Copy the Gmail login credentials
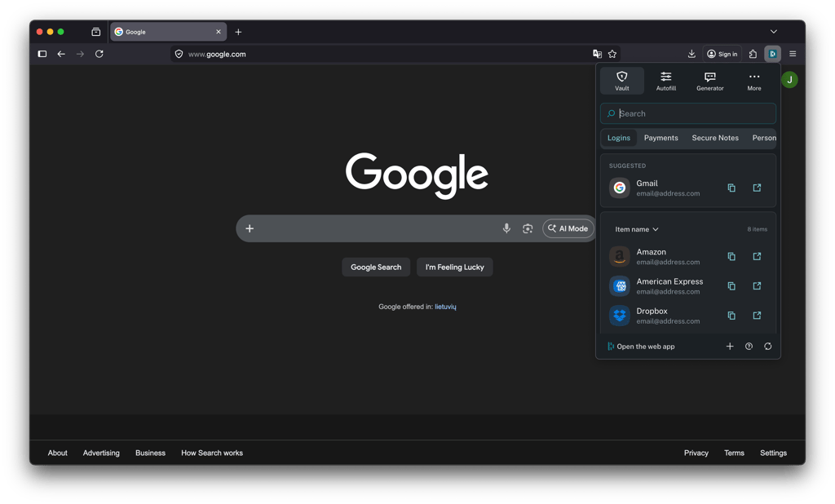 [731, 188]
